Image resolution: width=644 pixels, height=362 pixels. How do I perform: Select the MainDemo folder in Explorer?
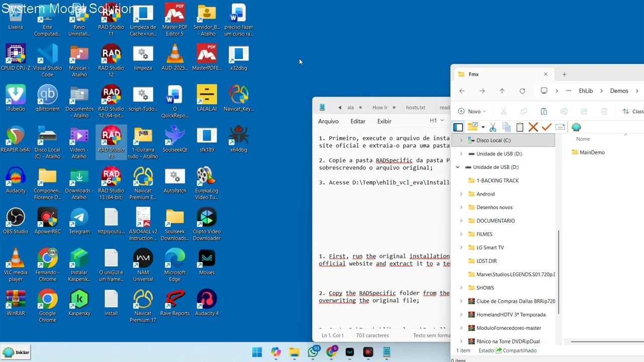[x=588, y=152]
